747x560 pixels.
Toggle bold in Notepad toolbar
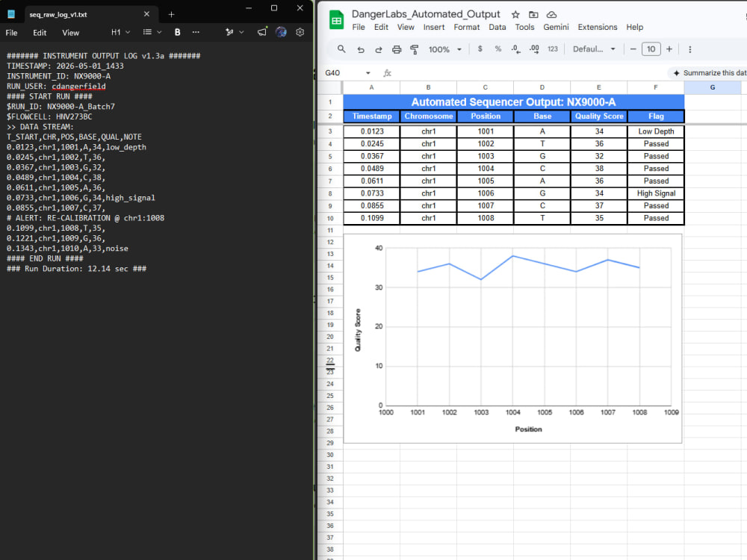[x=177, y=32]
